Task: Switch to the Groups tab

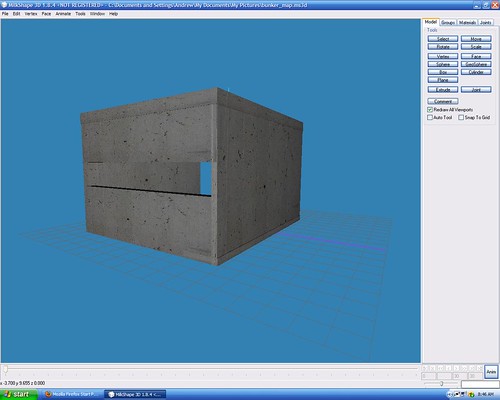Action: 448,22
